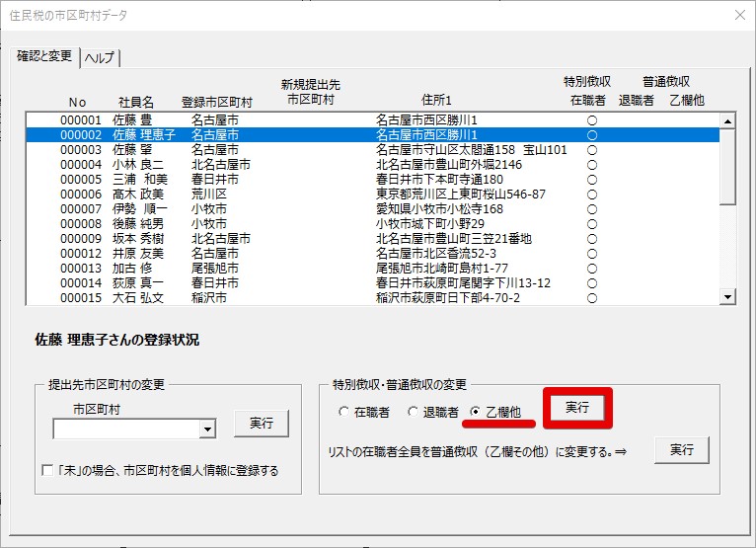Select employee row 000009 坂本 秀樹

coord(372,238)
